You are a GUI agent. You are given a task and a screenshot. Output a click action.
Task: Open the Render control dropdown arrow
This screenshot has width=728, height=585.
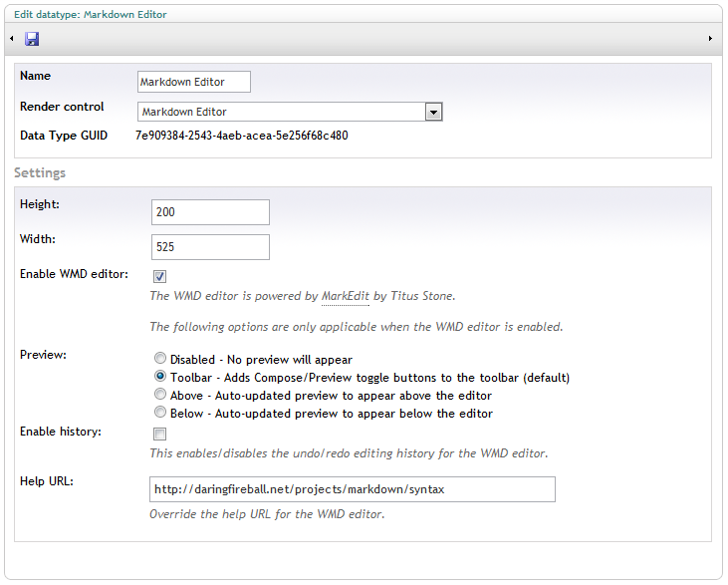[x=433, y=112]
